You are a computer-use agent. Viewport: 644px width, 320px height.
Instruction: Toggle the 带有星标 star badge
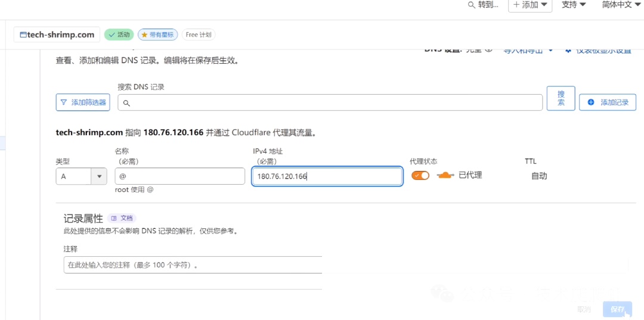(157, 35)
